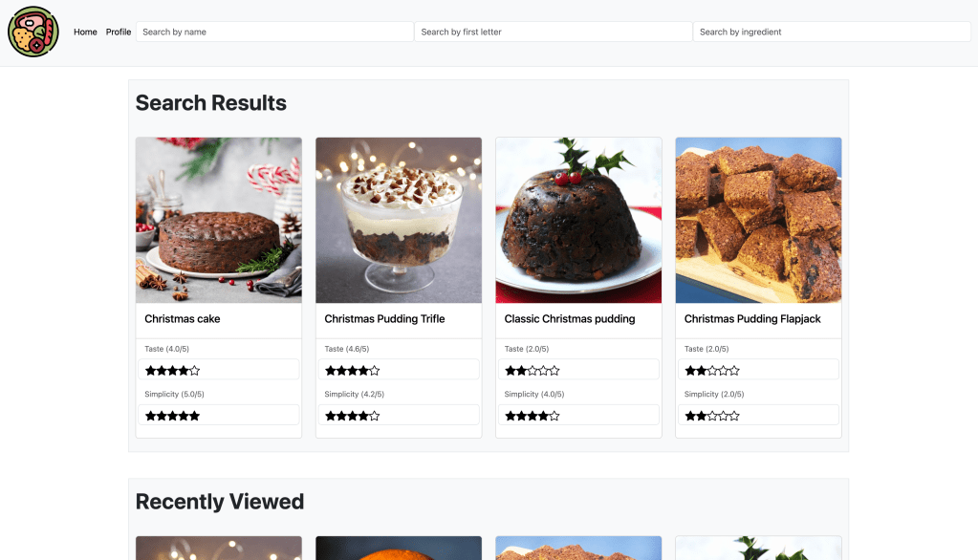
Task: Click Christmas cake simplicity star rating
Action: 172,416
